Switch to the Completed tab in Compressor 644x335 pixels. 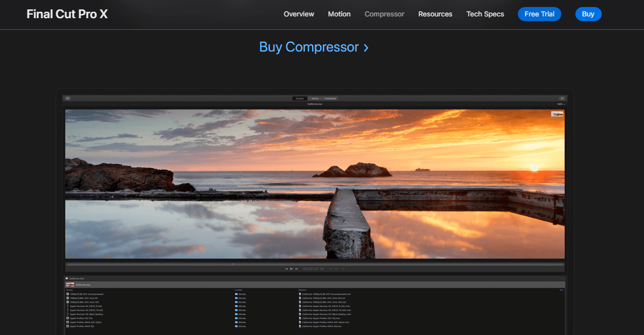pos(330,98)
